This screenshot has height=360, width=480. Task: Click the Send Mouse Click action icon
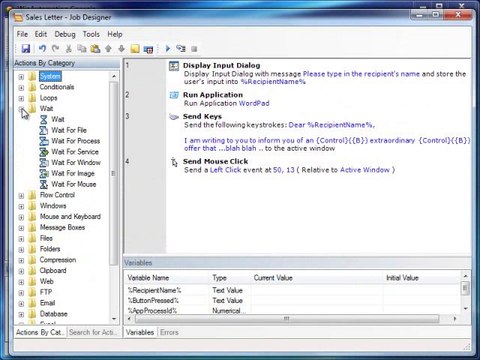coord(174,162)
